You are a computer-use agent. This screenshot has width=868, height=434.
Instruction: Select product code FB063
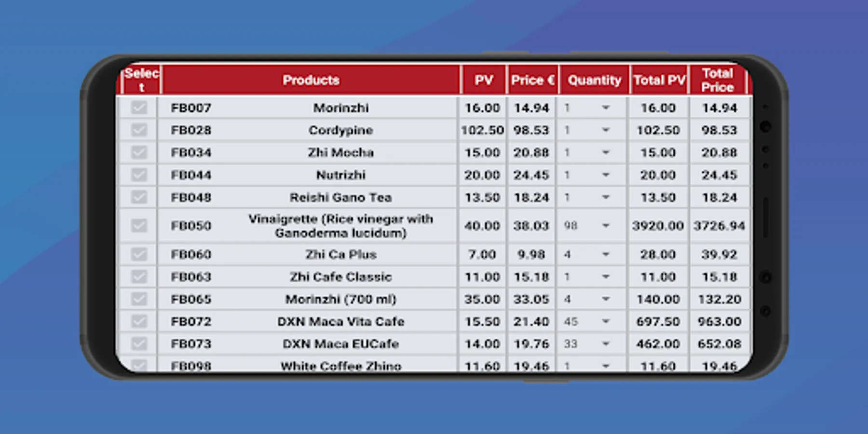(191, 277)
